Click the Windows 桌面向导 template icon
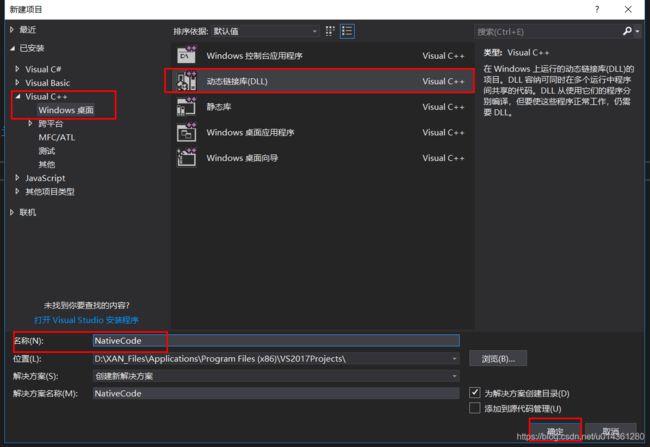 pyautogui.click(x=187, y=158)
